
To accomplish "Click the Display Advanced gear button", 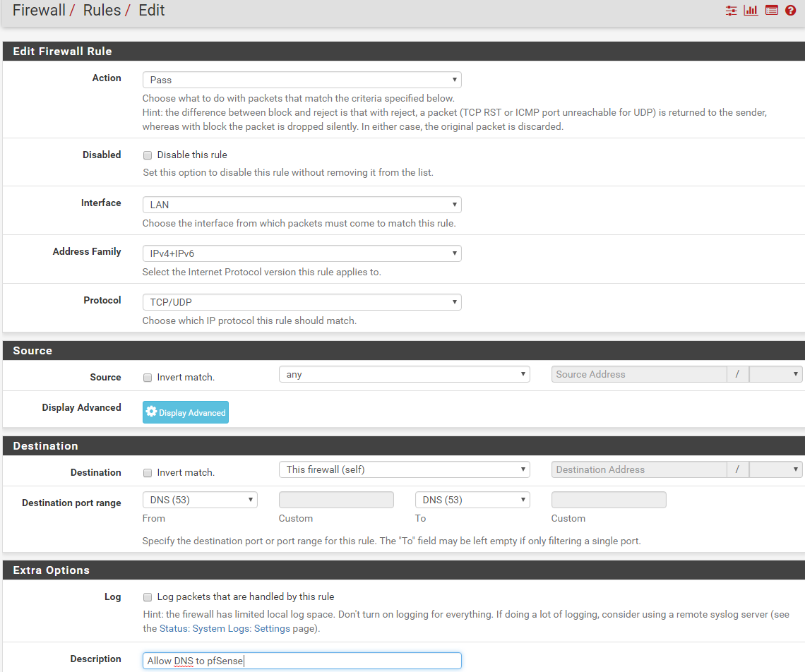I will (186, 412).
